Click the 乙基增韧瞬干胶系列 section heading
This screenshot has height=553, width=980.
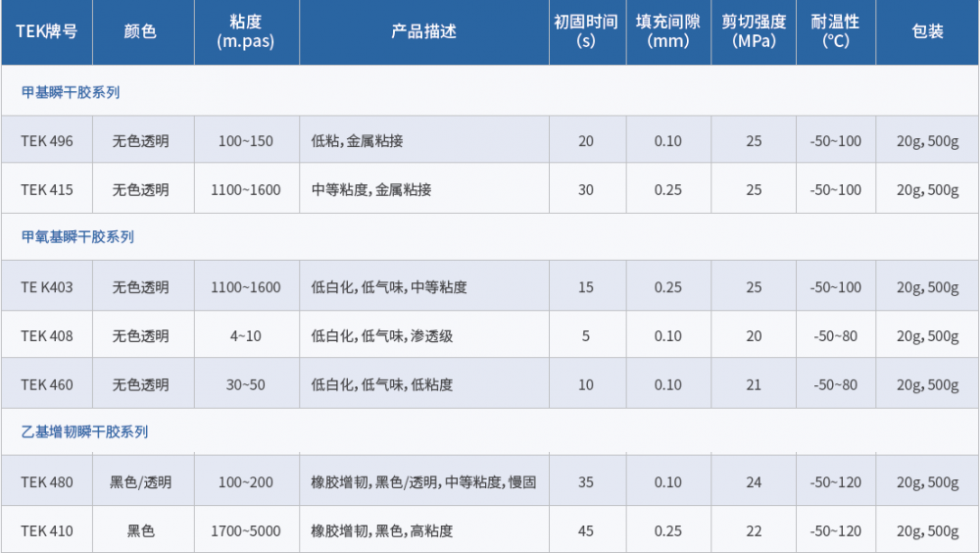point(84,430)
